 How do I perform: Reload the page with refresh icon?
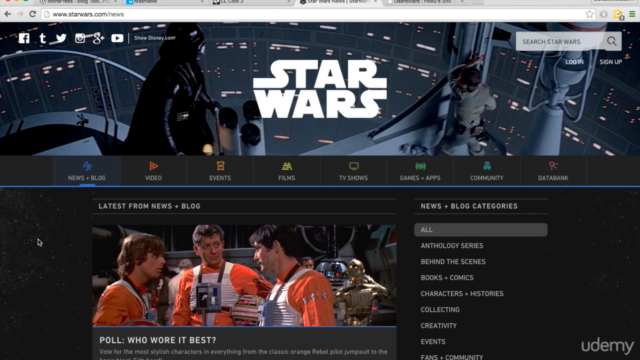(33, 14)
